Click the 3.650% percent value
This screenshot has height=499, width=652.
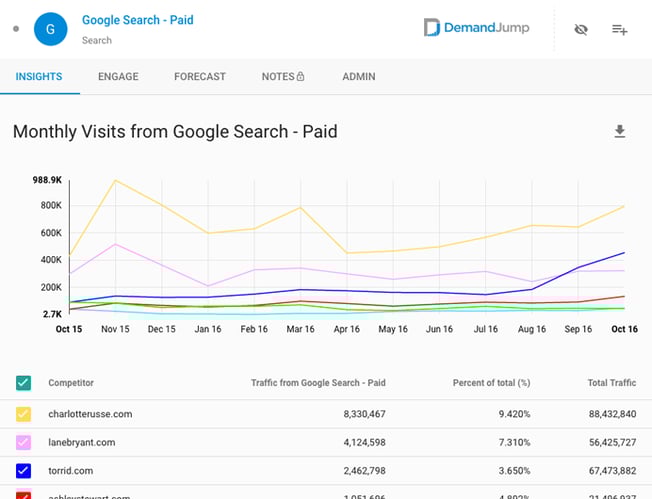[x=515, y=471]
